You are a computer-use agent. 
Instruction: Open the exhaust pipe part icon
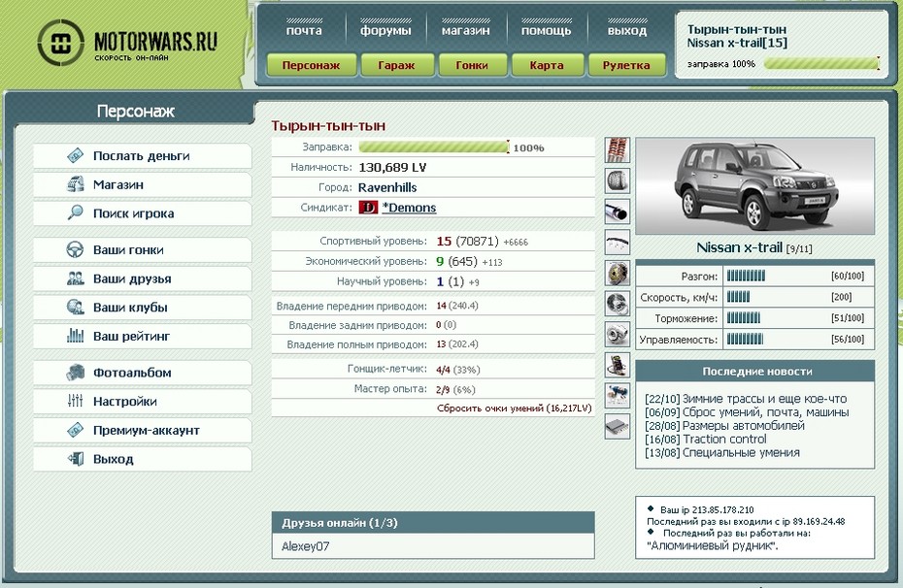tap(617, 212)
